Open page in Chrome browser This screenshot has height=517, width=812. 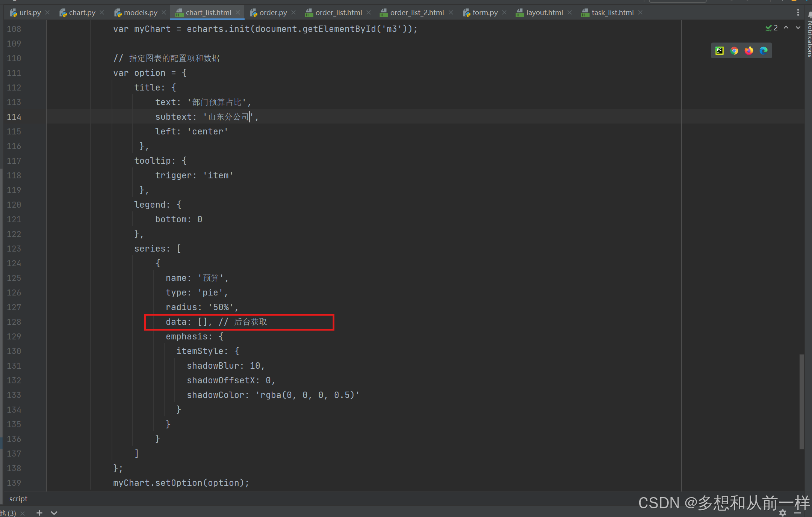click(x=734, y=51)
